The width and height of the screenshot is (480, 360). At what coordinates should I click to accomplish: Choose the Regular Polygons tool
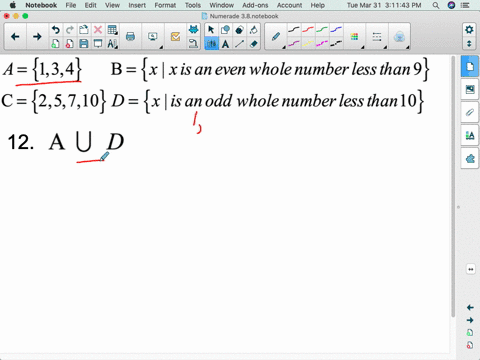[239, 30]
